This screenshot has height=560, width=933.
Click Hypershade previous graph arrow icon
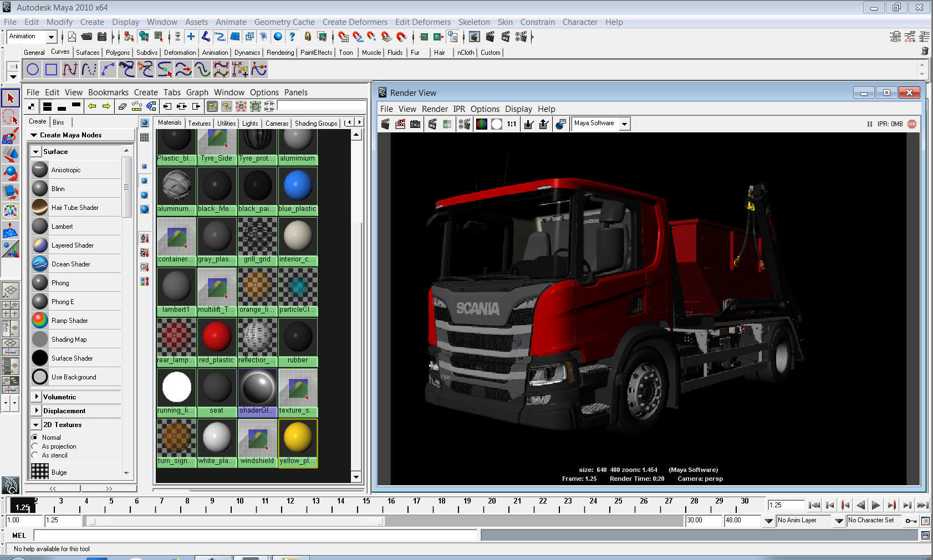click(92, 106)
